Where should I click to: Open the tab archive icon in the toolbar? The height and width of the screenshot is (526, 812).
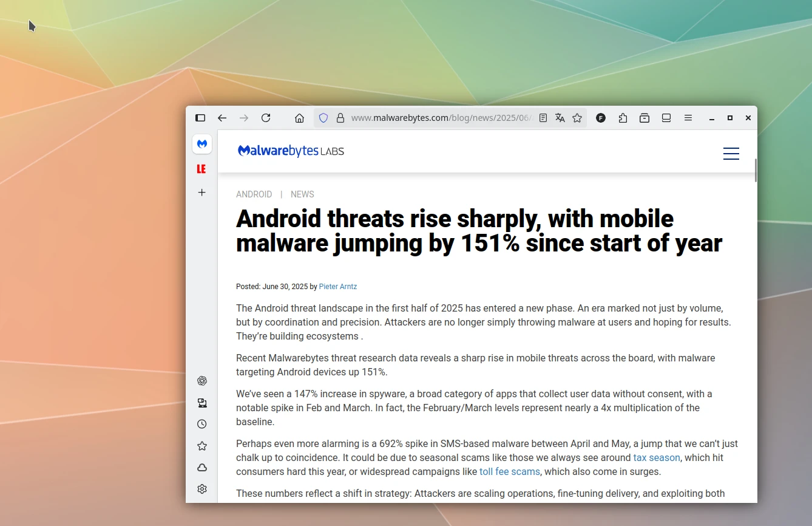tap(645, 118)
